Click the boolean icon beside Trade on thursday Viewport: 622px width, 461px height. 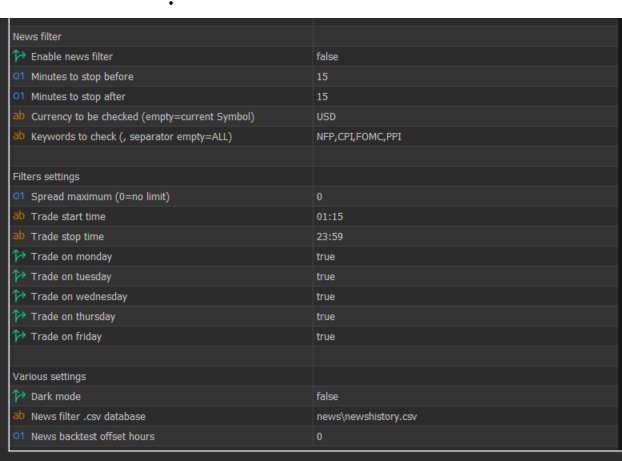[19, 316]
